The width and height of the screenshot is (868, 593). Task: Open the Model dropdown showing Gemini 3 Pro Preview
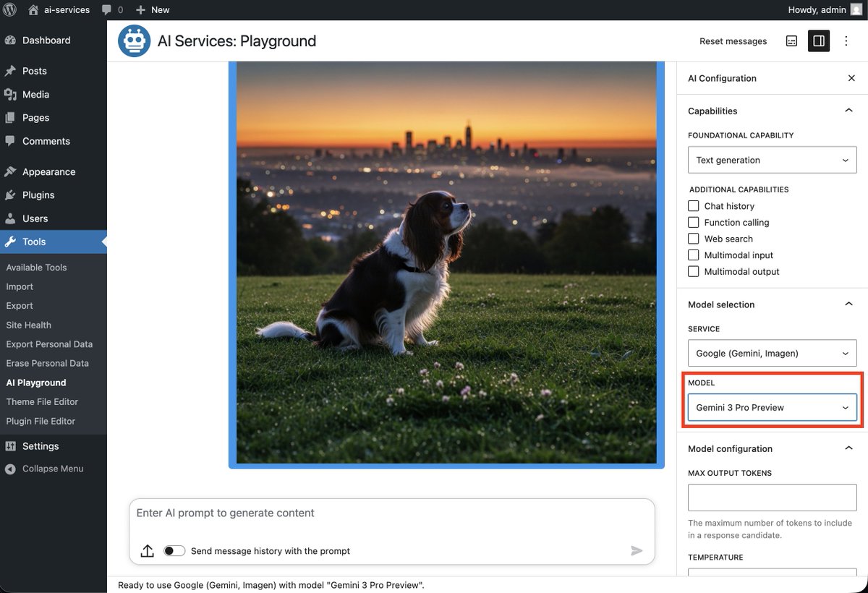point(772,407)
